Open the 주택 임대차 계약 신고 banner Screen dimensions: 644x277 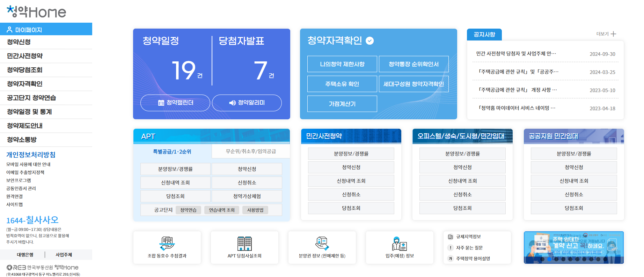tap(573, 247)
